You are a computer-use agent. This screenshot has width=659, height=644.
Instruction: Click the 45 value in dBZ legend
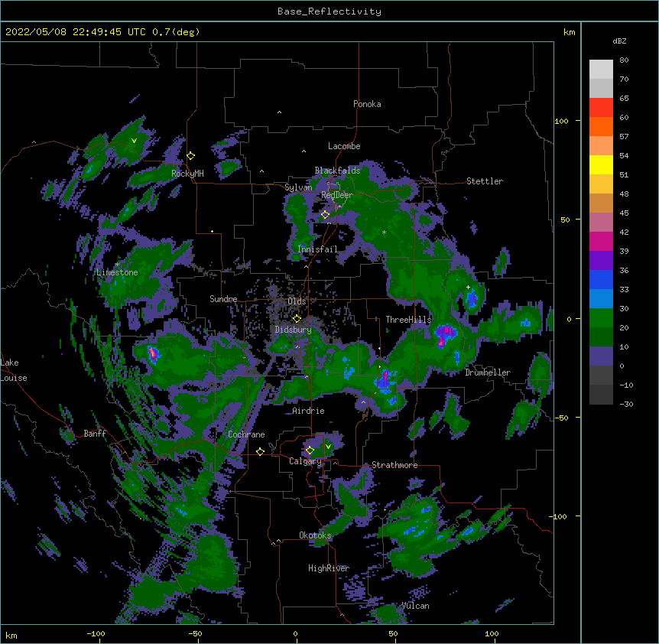624,213
